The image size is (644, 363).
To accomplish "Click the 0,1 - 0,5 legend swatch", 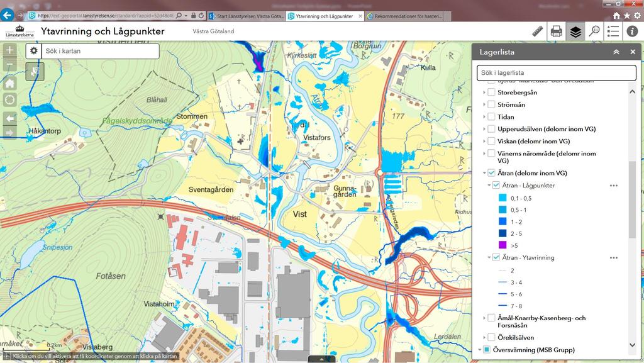I will [x=502, y=198].
